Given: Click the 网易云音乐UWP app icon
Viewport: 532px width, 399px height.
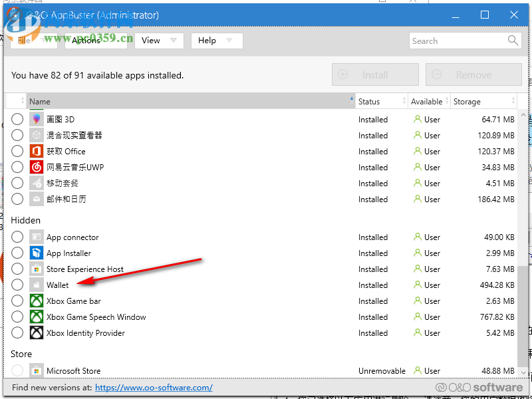Looking at the screenshot, I should tap(36, 167).
